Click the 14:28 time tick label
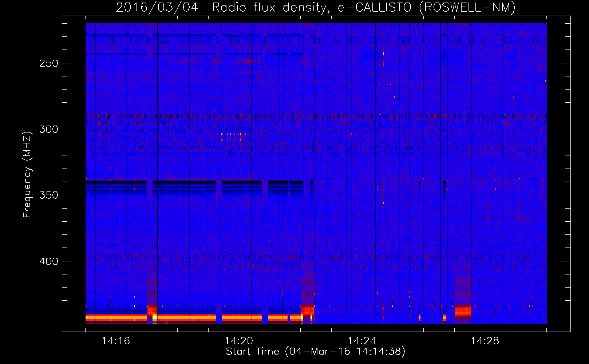This screenshot has height=364, width=589. click(485, 341)
